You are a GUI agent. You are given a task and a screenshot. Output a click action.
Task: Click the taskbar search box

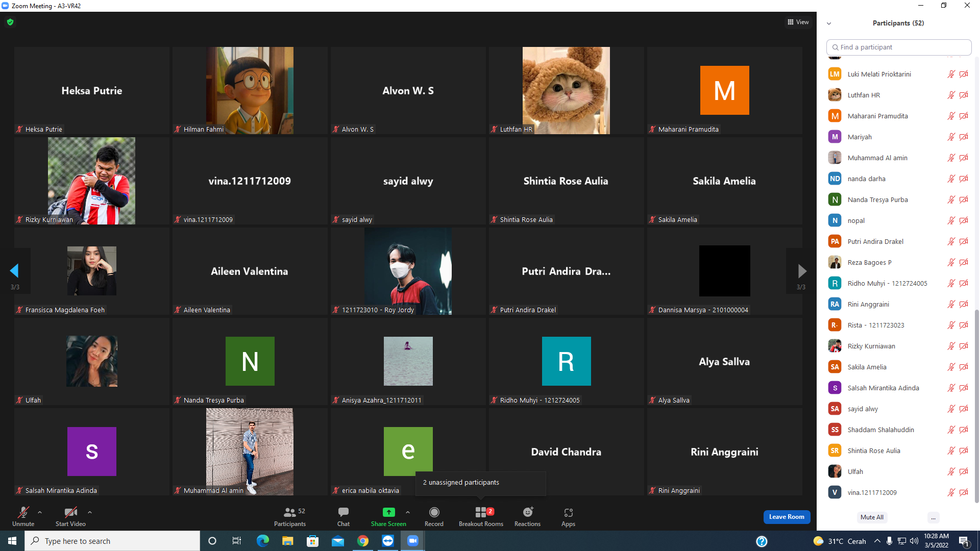pos(112,541)
